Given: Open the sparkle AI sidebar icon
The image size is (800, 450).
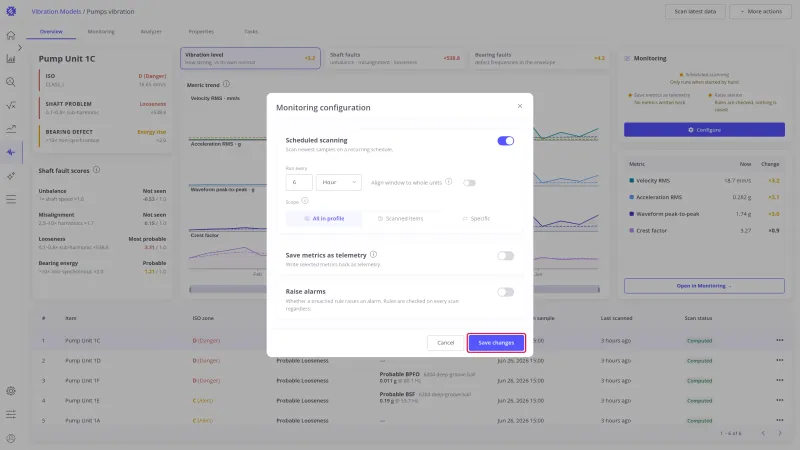Looking at the screenshot, I should [x=11, y=176].
